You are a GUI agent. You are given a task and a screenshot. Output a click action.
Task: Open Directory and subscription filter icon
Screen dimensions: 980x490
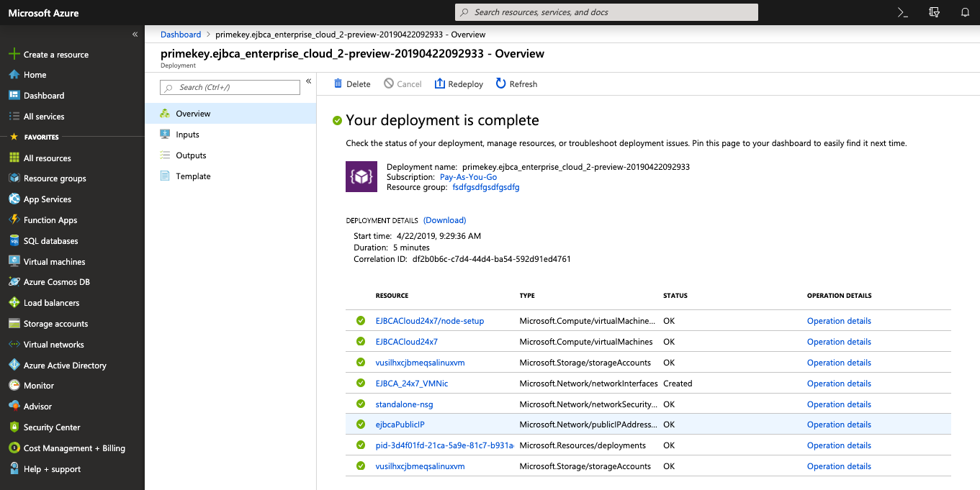click(935, 12)
